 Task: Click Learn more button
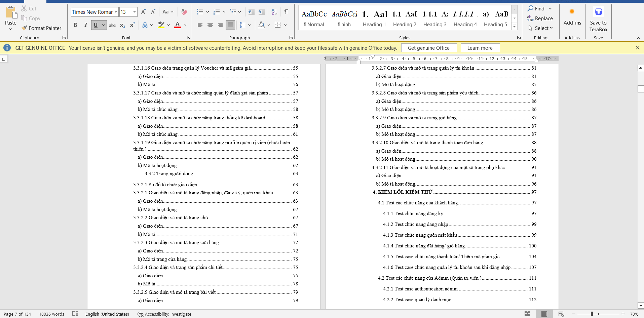click(x=480, y=48)
